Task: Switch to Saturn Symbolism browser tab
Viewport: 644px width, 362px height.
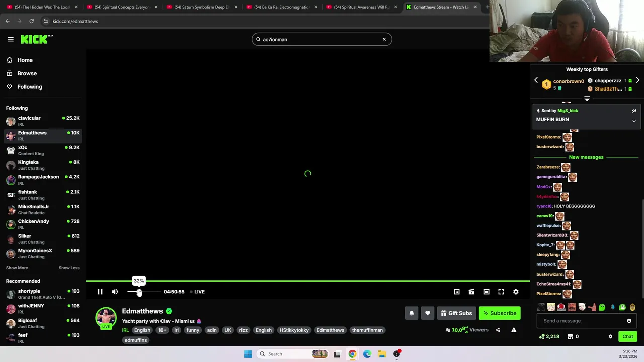Action: point(201,7)
